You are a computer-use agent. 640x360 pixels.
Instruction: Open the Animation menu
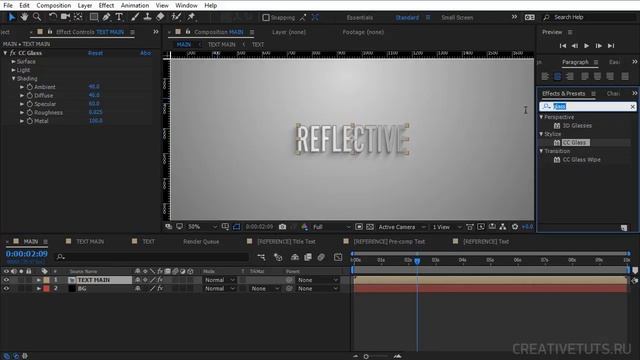135,5
